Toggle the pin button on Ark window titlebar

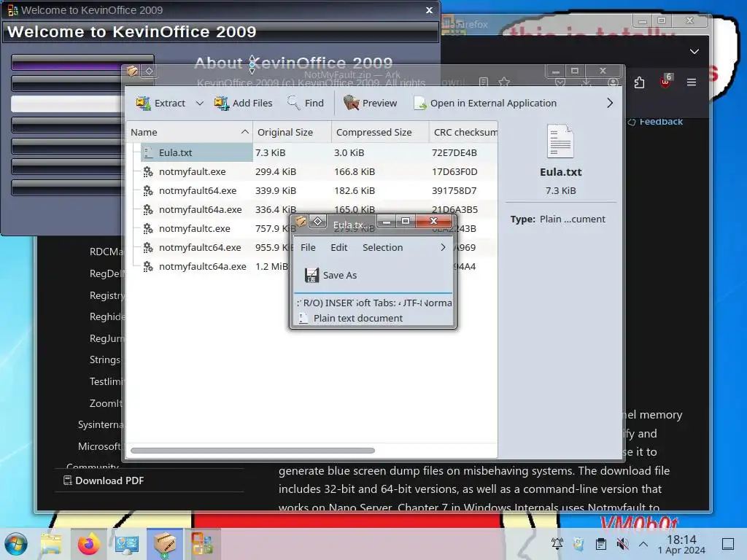click(x=149, y=71)
